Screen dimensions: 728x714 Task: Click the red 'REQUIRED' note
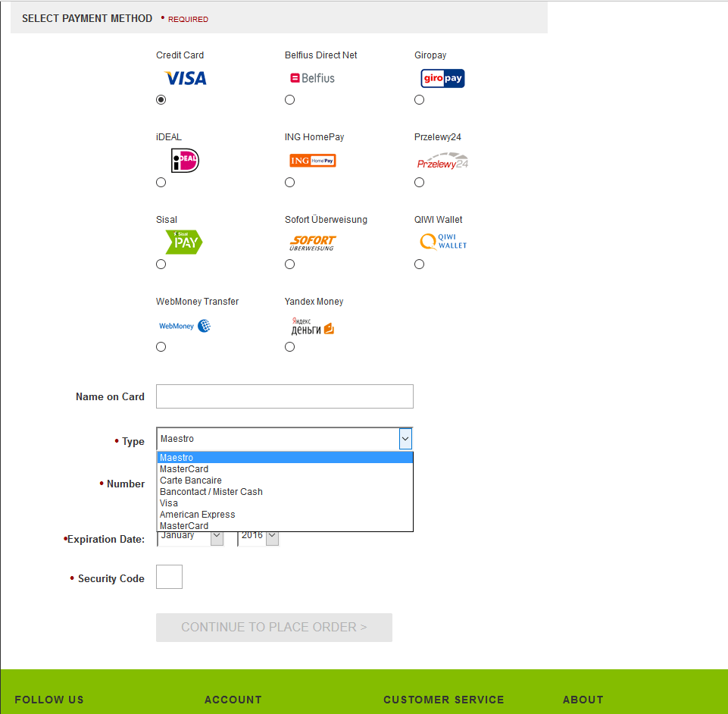coord(188,20)
